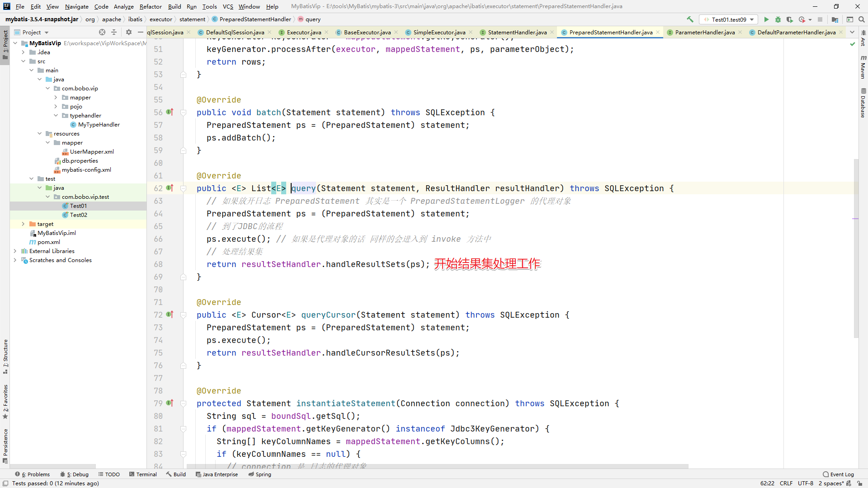The height and width of the screenshot is (488, 868).
Task: Switch to SimpleExecutor.java editor tab
Action: [439, 32]
